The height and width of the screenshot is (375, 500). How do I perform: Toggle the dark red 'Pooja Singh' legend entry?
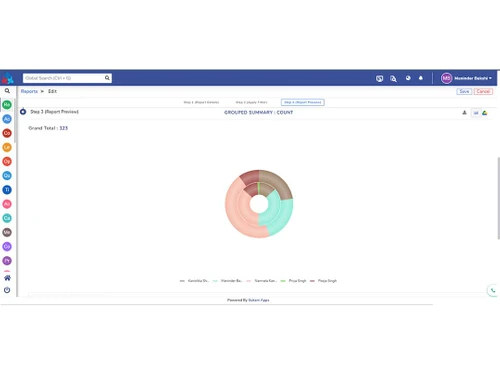[x=323, y=281]
